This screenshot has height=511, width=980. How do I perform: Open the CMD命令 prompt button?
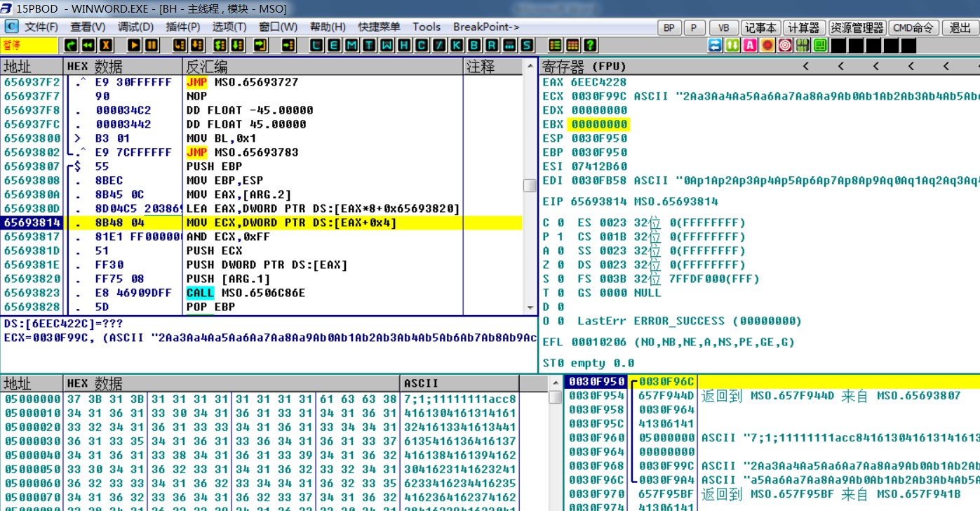pos(913,27)
